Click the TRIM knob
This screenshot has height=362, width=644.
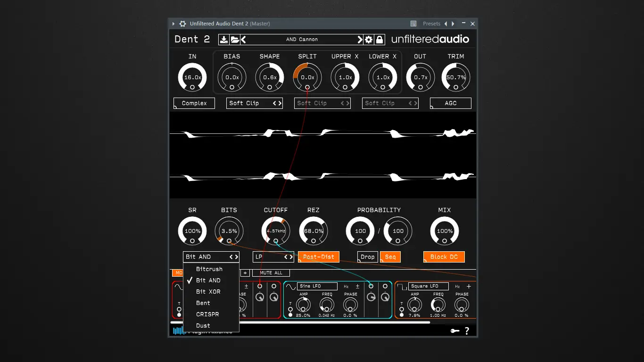[456, 77]
